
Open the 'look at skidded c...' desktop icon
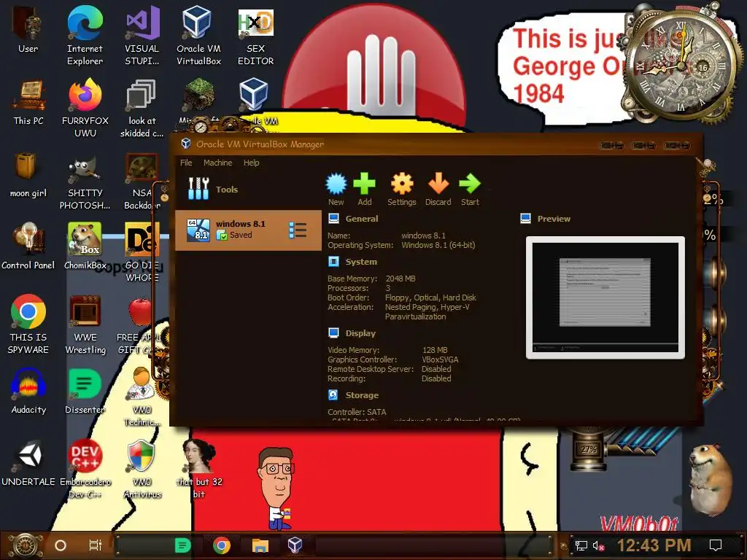pyautogui.click(x=142, y=108)
